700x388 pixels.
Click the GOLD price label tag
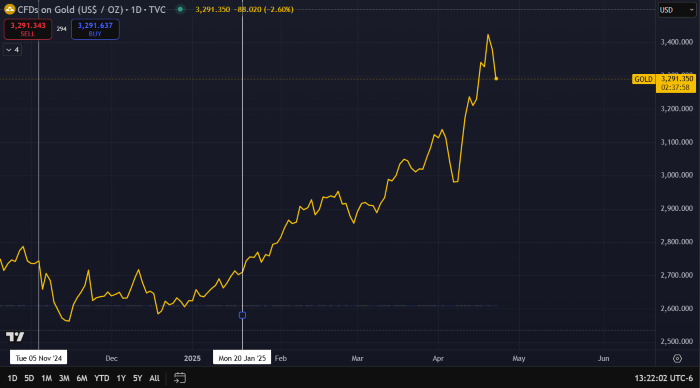coord(643,79)
